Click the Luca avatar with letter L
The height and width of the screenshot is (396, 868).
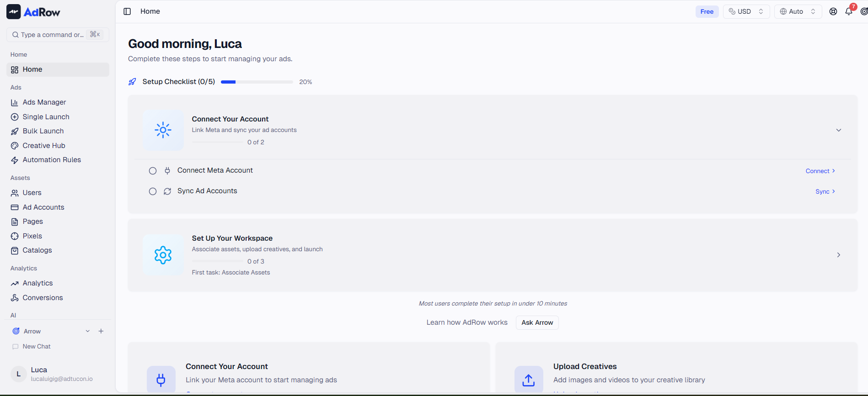[18, 374]
